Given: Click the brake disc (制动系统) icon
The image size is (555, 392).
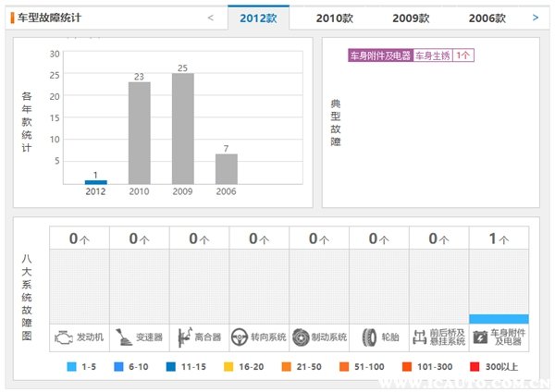Looking at the screenshot, I should point(301,337).
